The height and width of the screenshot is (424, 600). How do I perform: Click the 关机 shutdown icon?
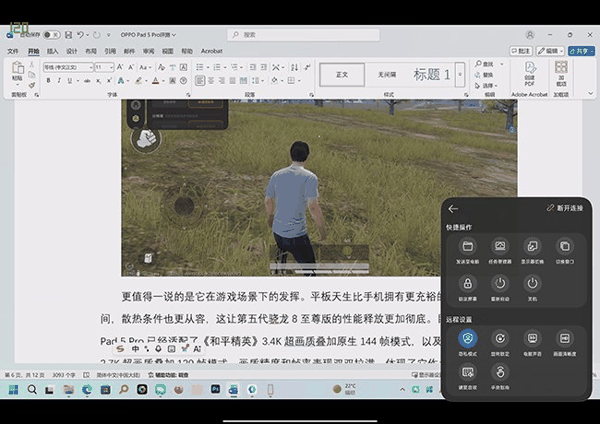531,283
